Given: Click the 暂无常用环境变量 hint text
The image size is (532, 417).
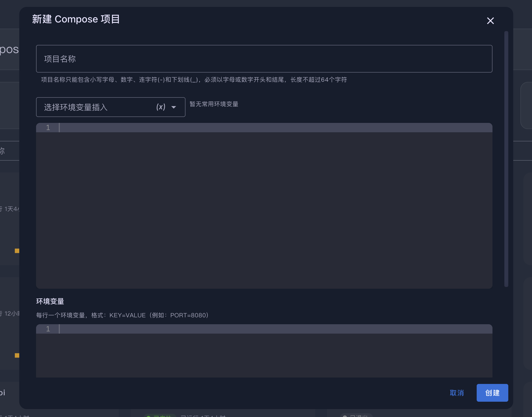Looking at the screenshot, I should coord(214,104).
